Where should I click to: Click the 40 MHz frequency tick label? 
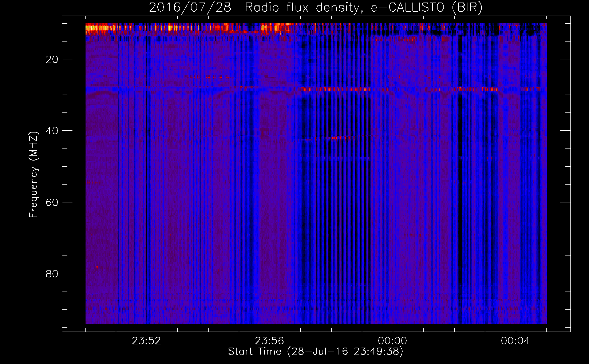(52, 131)
